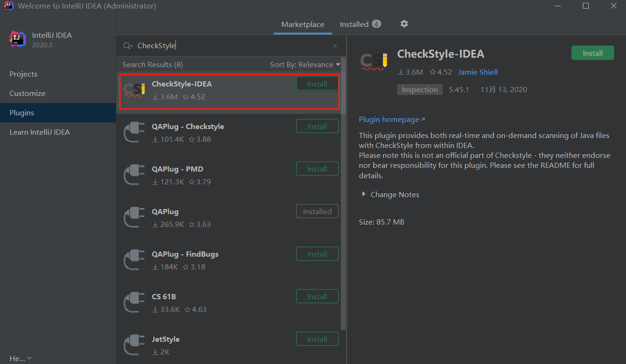Viewport: 626px width, 364px height.
Task: Switch to the Installed tab
Action: click(360, 24)
